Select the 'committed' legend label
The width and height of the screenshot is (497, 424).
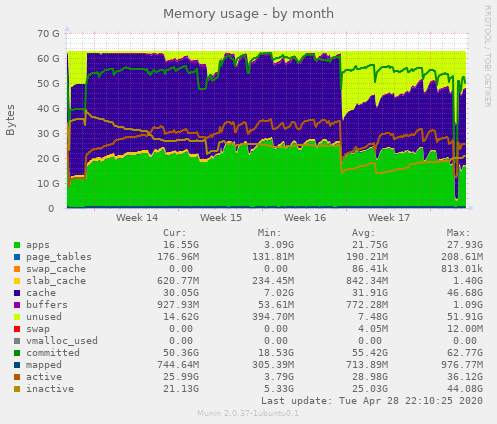pos(53,353)
